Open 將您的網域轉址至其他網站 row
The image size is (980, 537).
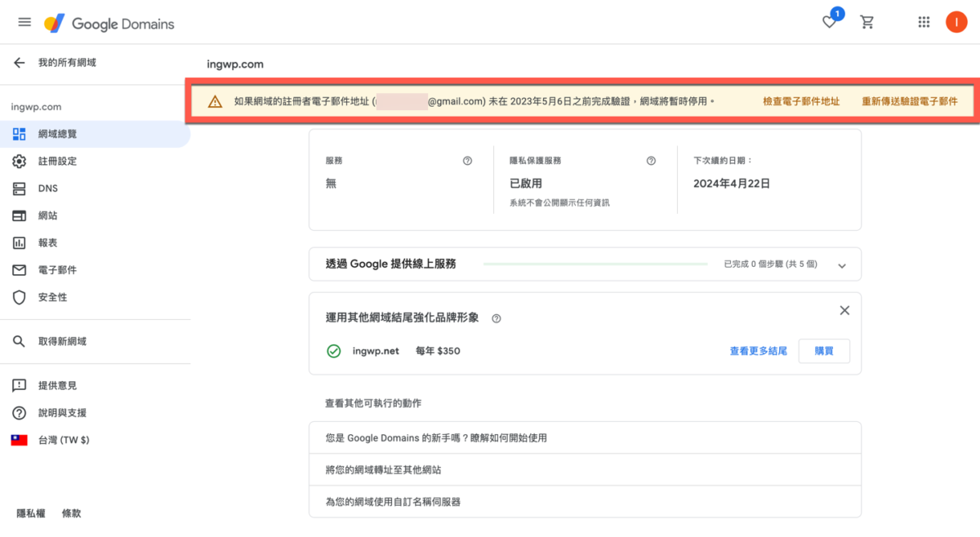[x=585, y=470]
